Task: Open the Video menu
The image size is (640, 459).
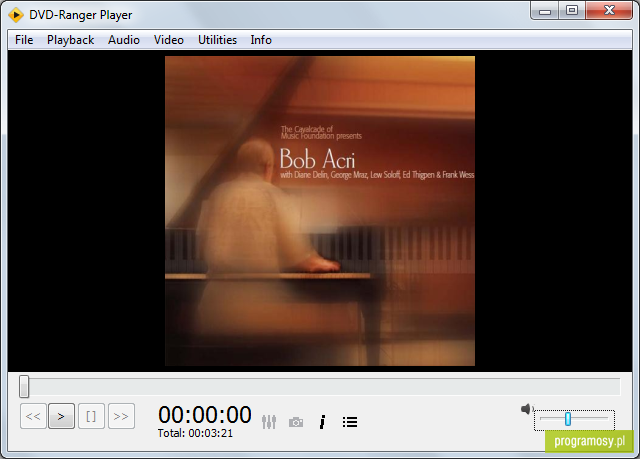Action: (x=169, y=40)
